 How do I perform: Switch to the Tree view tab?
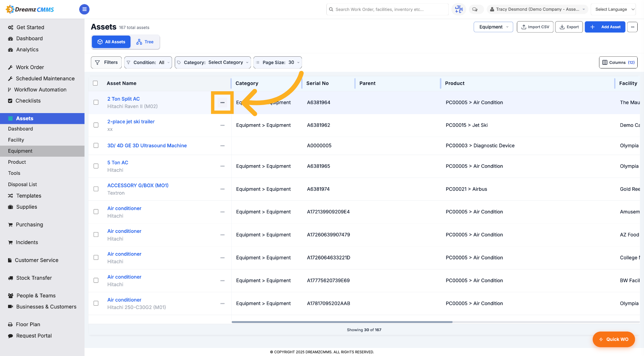pyautogui.click(x=145, y=42)
